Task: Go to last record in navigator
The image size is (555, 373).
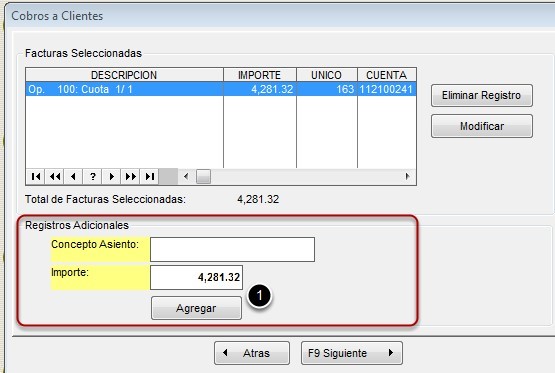Action: (x=150, y=176)
